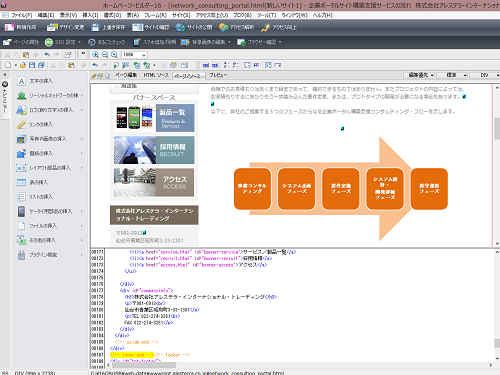The width and height of the screenshot is (500, 375).
Task: Click last orange flow box 保守運用フェーズ
Action: pos(429,189)
